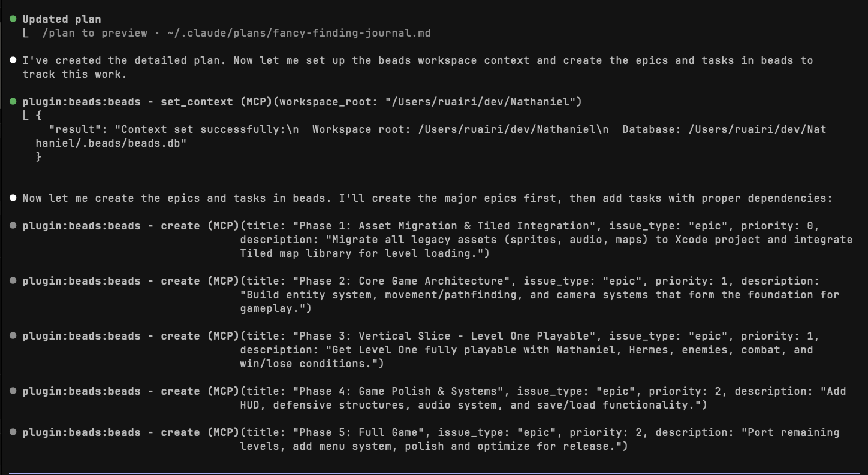Viewport: 868px width, 475px height.
Task: Click the white bullet before "I've created the detailed plan"
Action: (x=13, y=60)
